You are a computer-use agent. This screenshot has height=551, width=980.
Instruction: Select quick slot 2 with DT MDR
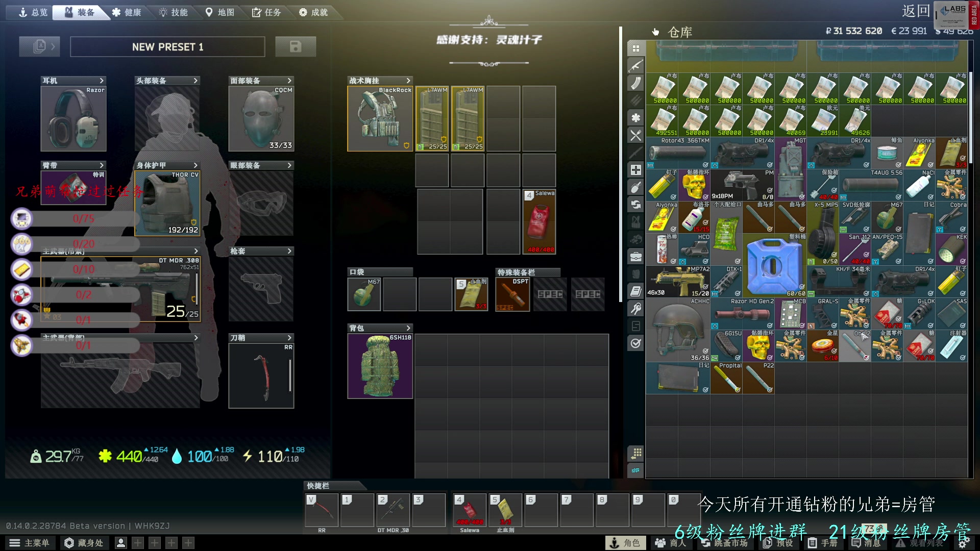click(393, 510)
